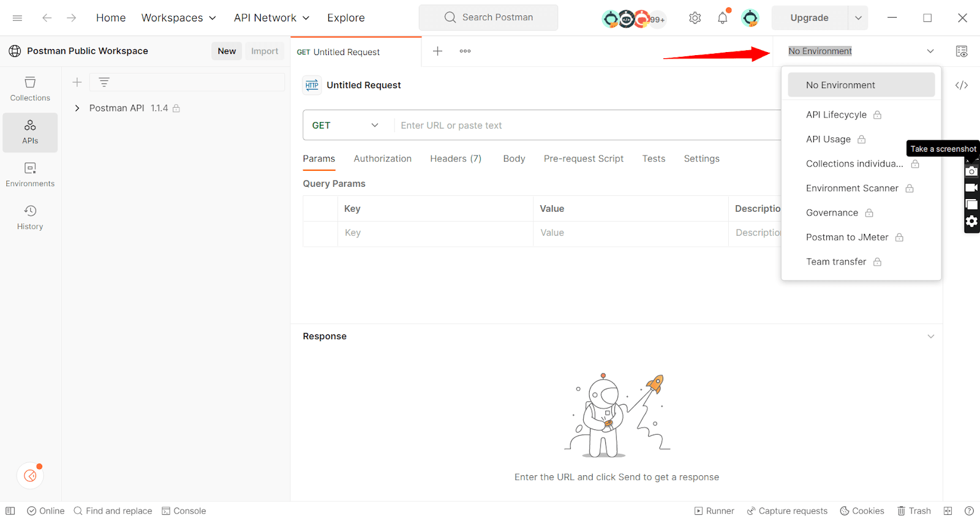Select API Usage environment
The image size is (980, 518).
pos(861,139)
